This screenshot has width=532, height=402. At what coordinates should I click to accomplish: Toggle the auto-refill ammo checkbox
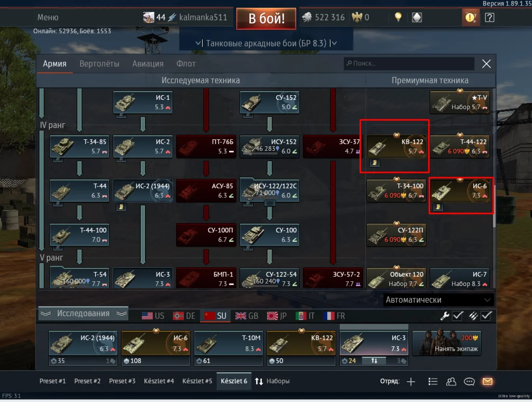[x=486, y=316]
